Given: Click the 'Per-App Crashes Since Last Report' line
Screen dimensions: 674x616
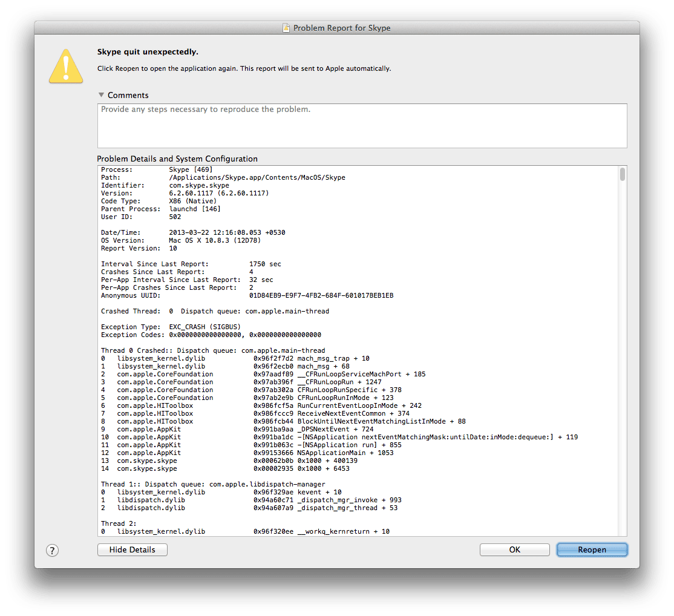Looking at the screenshot, I should (177, 287).
